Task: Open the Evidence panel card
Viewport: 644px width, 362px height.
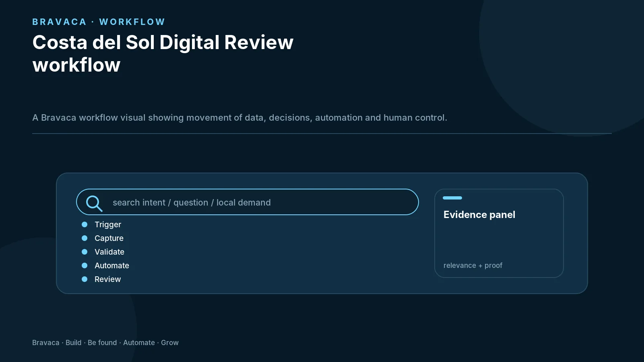Action: tap(499, 233)
